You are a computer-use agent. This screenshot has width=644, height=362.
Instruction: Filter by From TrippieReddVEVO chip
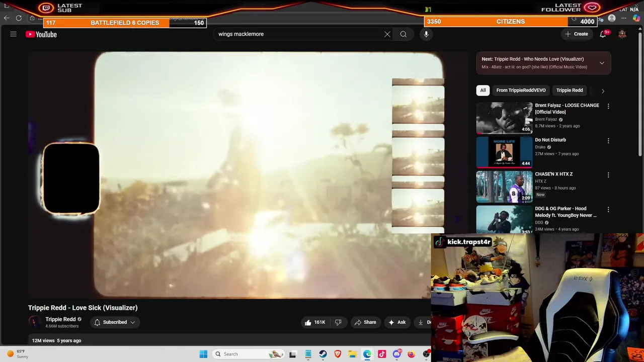(x=521, y=90)
